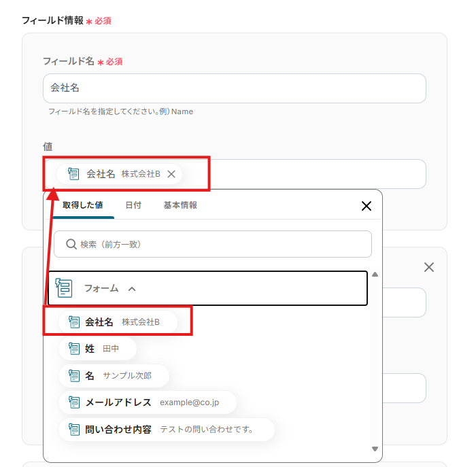Close the value picker popup

(366, 206)
